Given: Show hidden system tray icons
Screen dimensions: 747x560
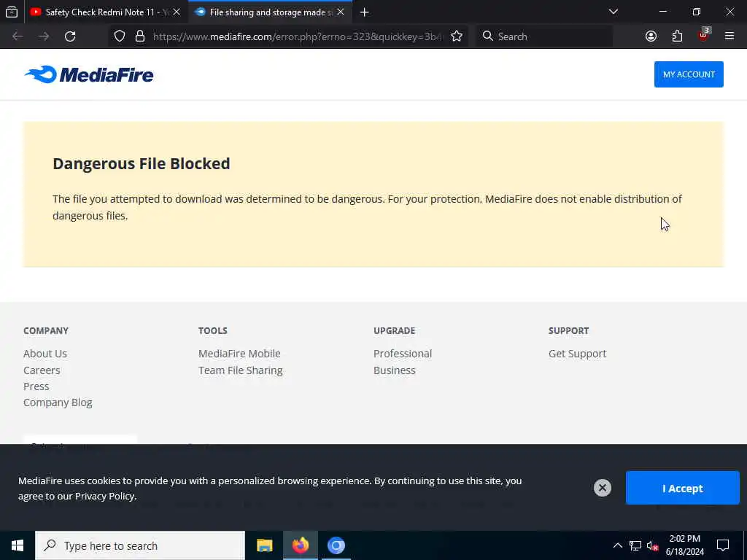Looking at the screenshot, I should coord(617,545).
